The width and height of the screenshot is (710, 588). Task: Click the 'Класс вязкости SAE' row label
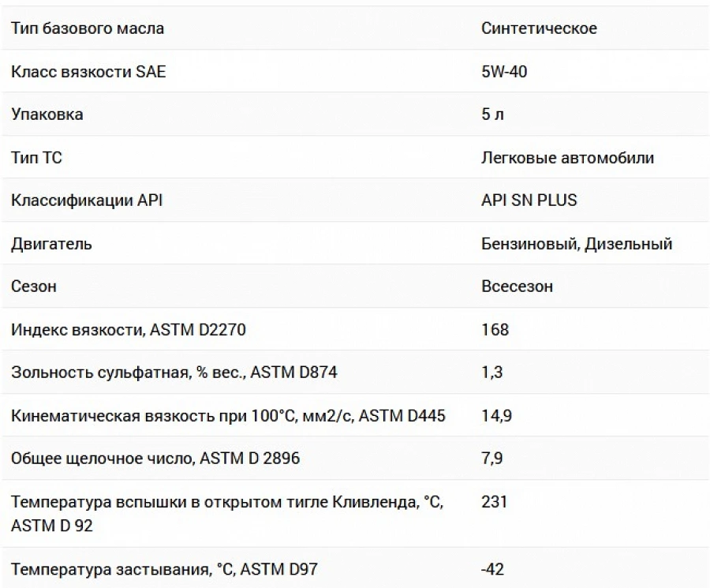click(88, 72)
